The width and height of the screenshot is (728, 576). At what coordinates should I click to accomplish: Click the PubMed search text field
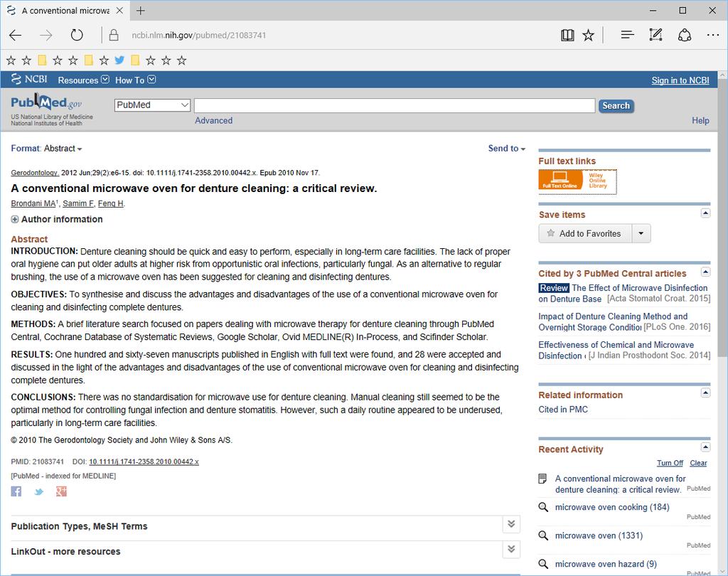[395, 105]
